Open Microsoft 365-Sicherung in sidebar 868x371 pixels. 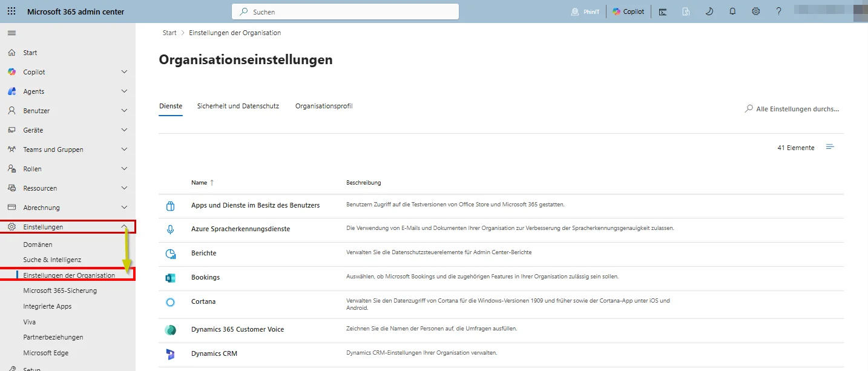60,291
